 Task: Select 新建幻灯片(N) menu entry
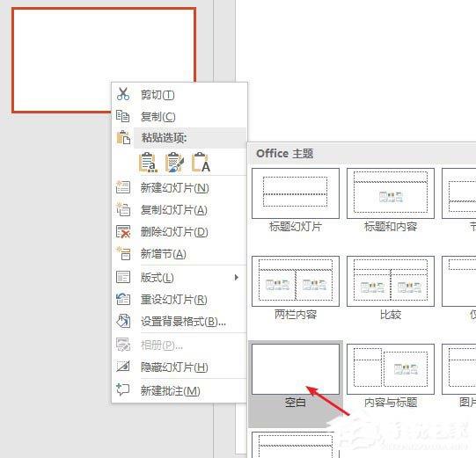coord(179,188)
